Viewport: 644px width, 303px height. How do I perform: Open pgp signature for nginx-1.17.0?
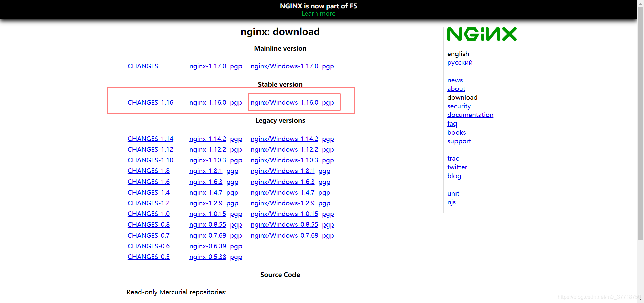point(236,66)
